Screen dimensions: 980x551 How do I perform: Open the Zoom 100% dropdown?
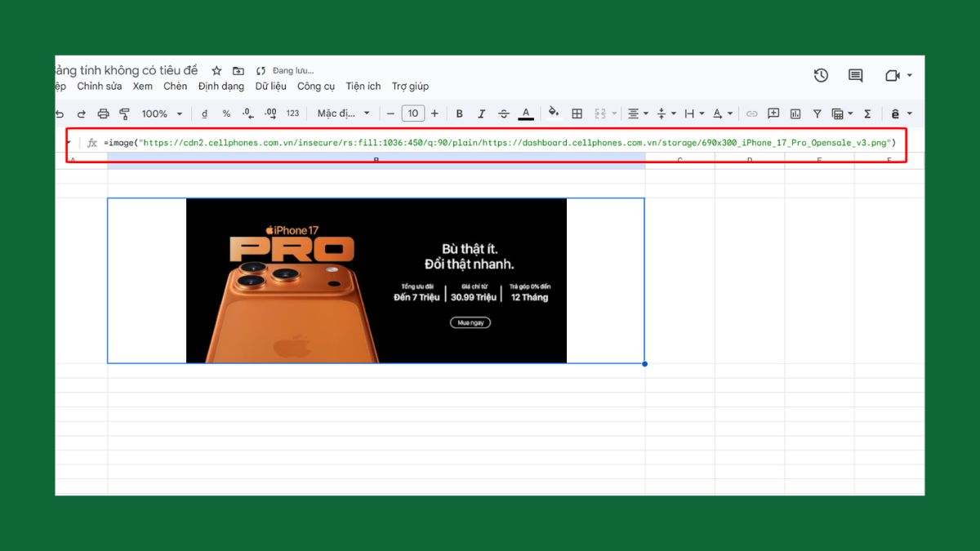point(161,113)
